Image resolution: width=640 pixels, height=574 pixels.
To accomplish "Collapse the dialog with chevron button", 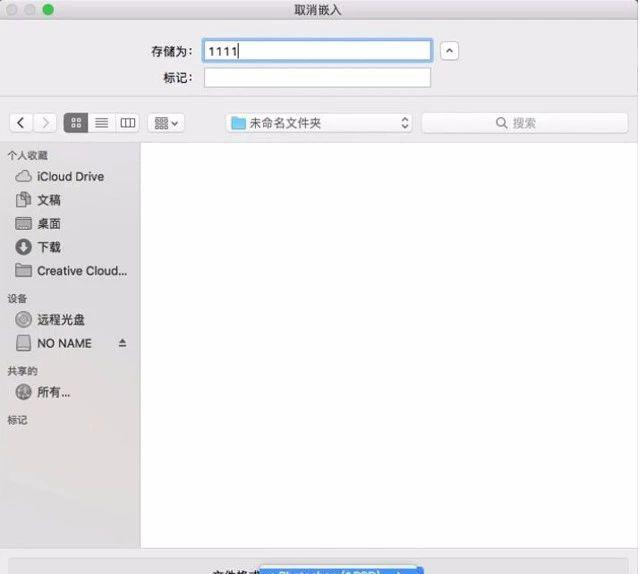I will tap(449, 51).
